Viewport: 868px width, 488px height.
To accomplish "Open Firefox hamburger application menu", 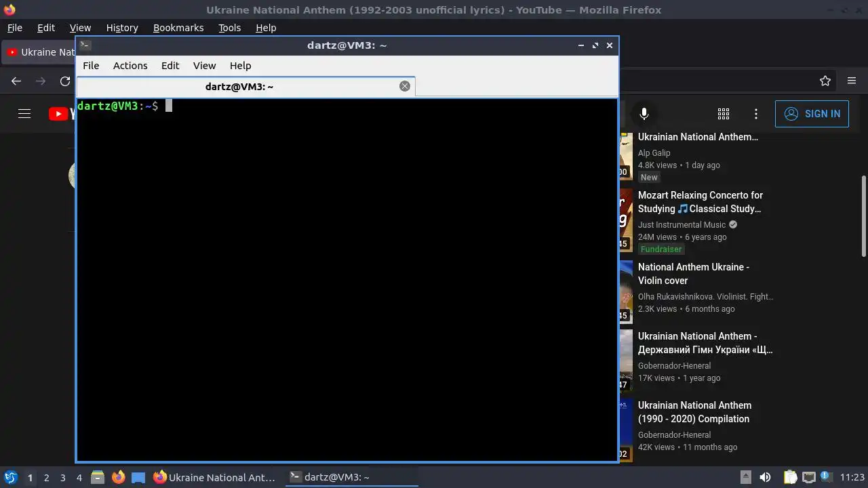I will [x=852, y=81].
